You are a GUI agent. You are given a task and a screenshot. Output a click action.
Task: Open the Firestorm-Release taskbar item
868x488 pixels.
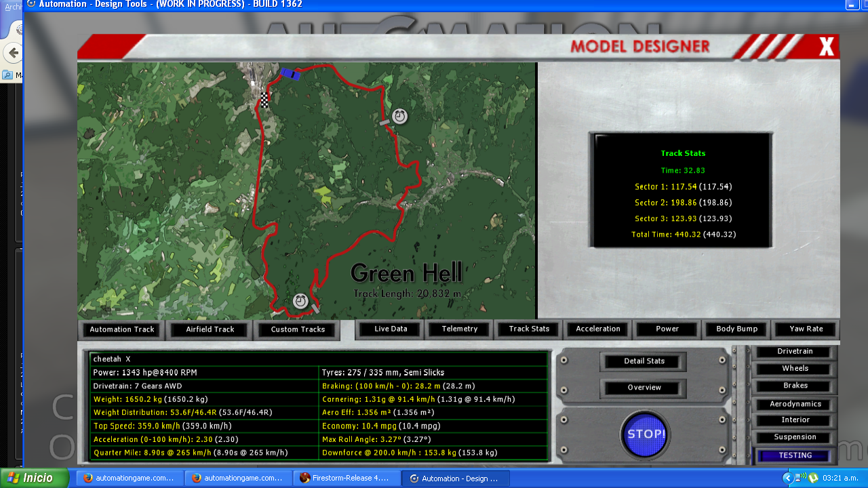coord(346,478)
